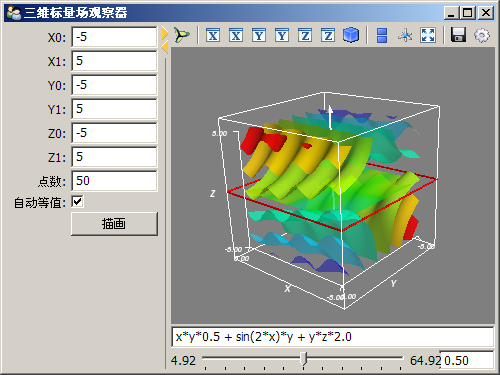500x375 pixels.
Task: Open the Mayavi pipeline view icon
Action: click(182, 35)
